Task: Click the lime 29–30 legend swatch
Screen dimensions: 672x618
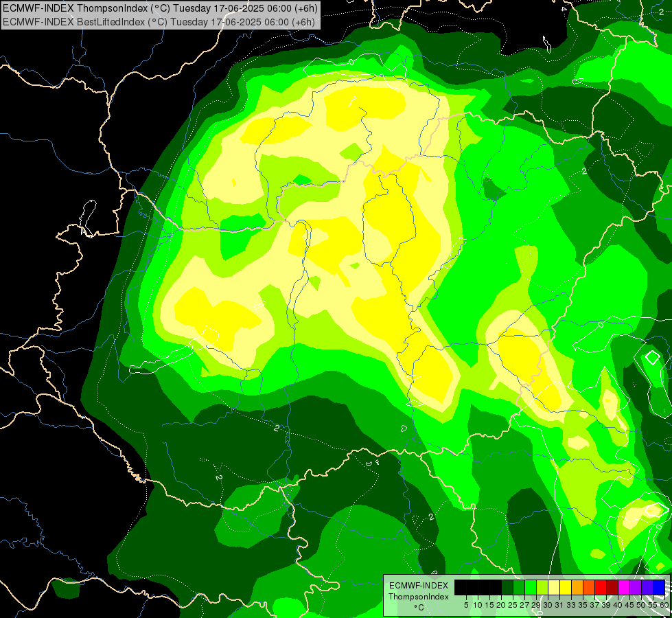Action: (x=542, y=587)
